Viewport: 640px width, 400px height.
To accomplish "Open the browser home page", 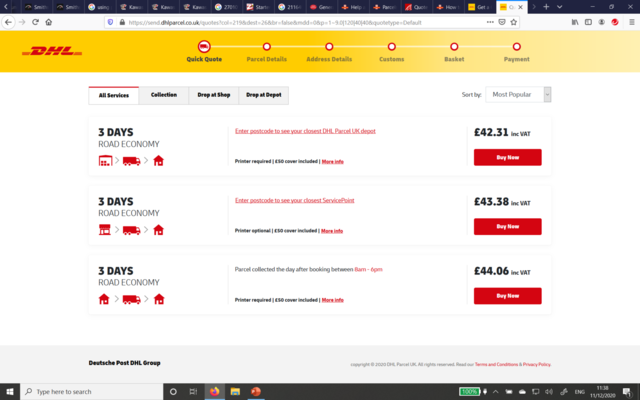I will (49, 22).
